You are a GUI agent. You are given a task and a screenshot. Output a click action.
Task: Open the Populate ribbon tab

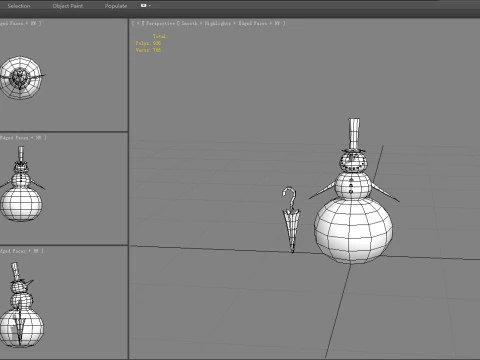tap(116, 6)
